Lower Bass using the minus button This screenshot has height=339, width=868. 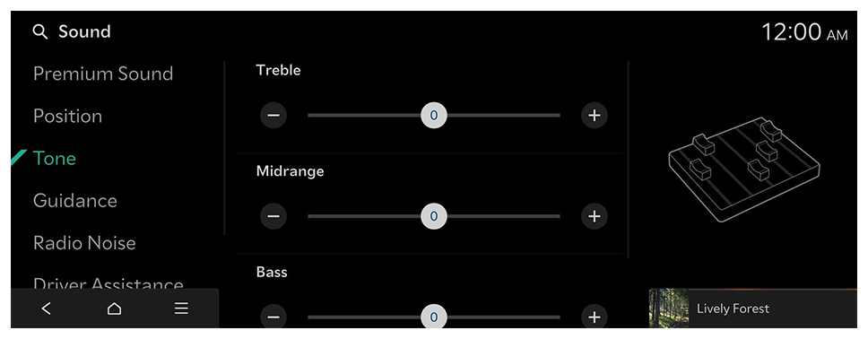[x=273, y=317]
